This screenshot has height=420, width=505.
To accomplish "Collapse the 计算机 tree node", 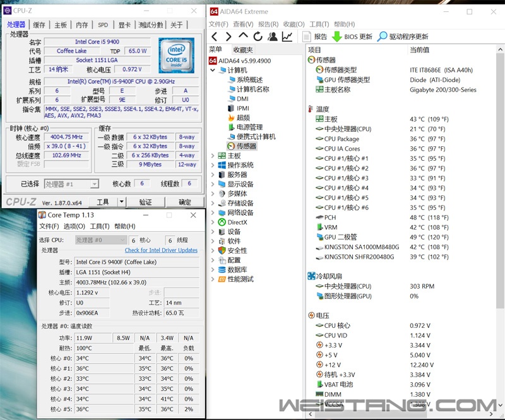I will (x=213, y=70).
